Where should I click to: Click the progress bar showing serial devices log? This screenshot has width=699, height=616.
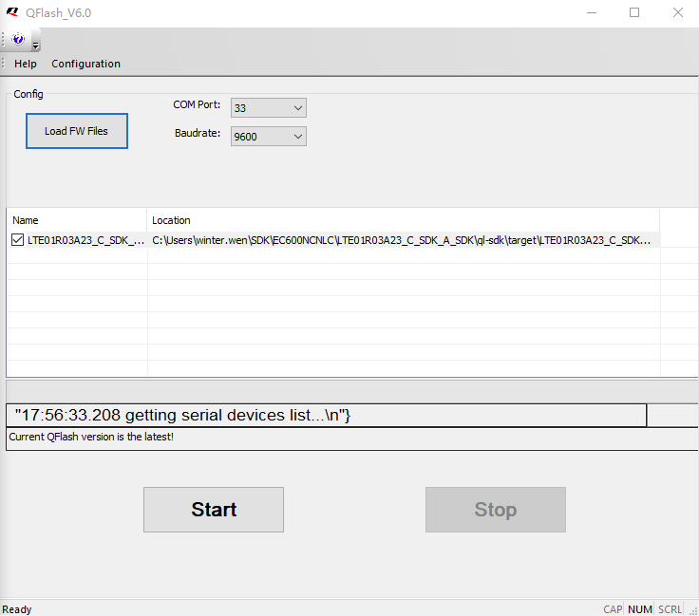326,415
